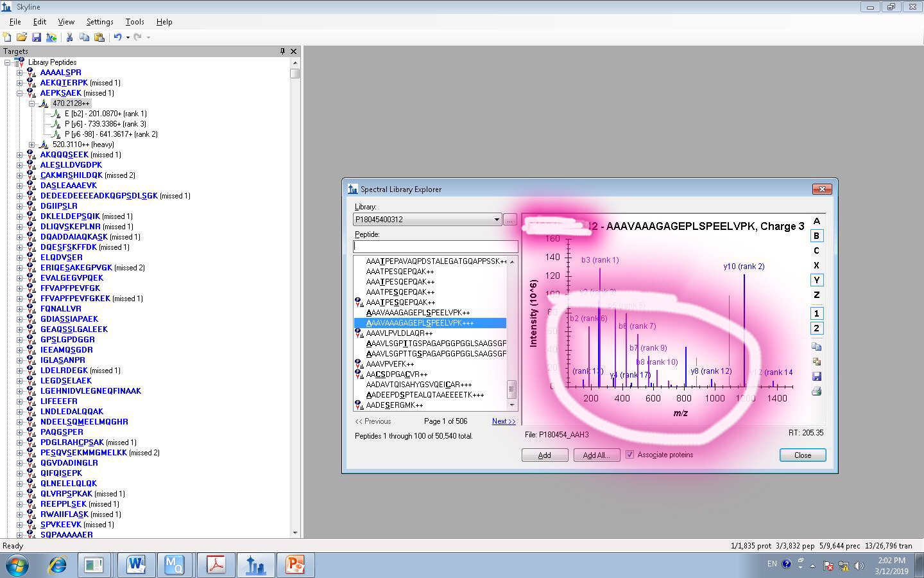Click the Open file toolbar icon

click(x=22, y=37)
